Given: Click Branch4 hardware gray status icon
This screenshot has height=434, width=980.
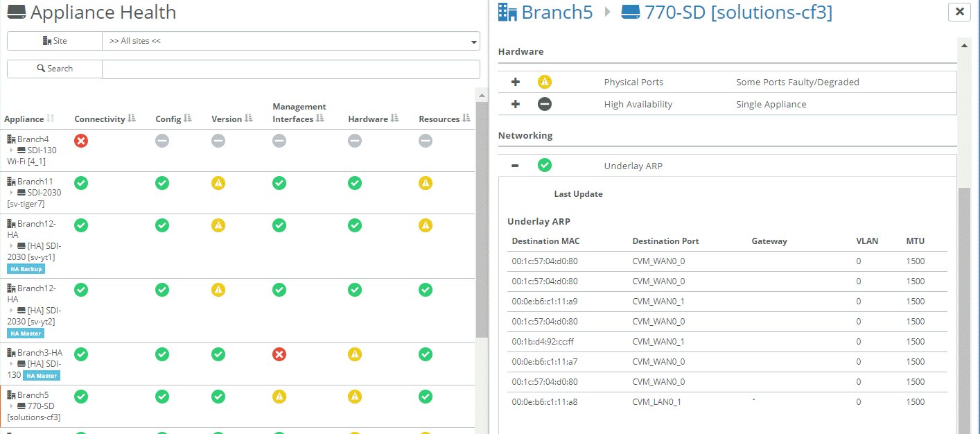Looking at the screenshot, I should tap(355, 141).
